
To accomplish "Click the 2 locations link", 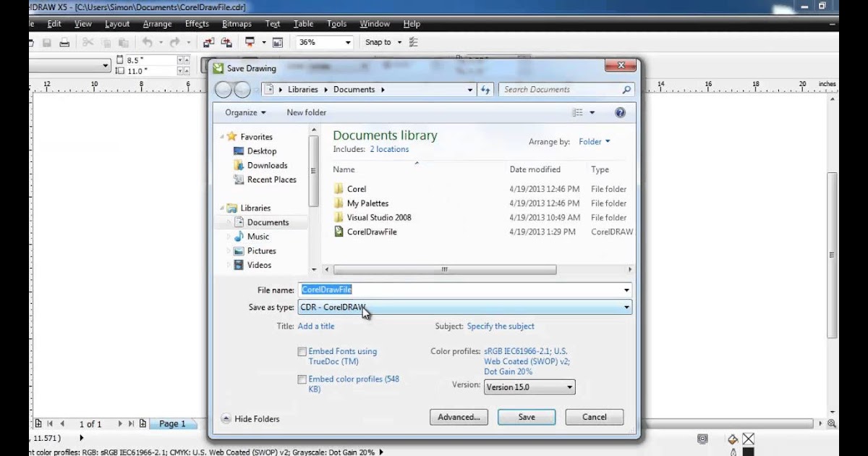I will click(389, 149).
